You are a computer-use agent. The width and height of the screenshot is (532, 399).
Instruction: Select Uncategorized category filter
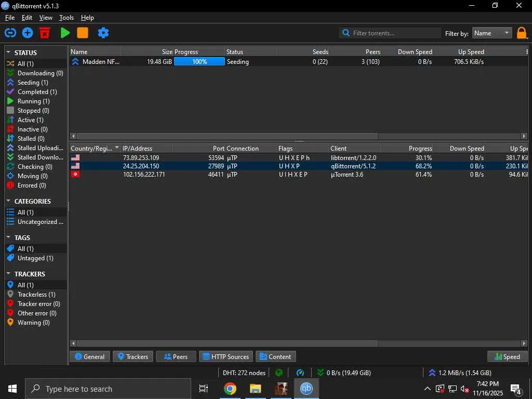click(36, 221)
